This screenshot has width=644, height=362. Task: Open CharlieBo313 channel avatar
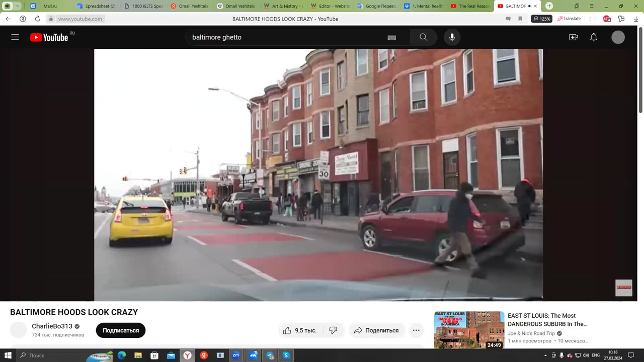[x=19, y=330]
